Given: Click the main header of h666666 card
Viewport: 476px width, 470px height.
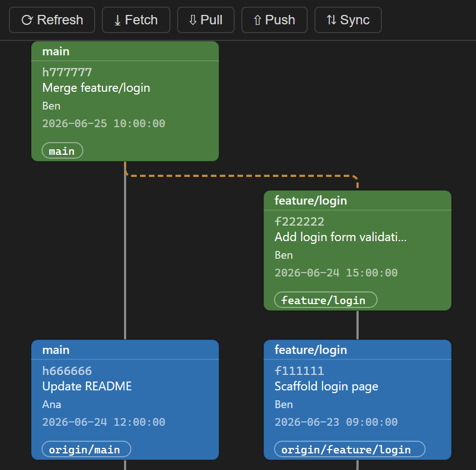Looking at the screenshot, I should pos(125,349).
